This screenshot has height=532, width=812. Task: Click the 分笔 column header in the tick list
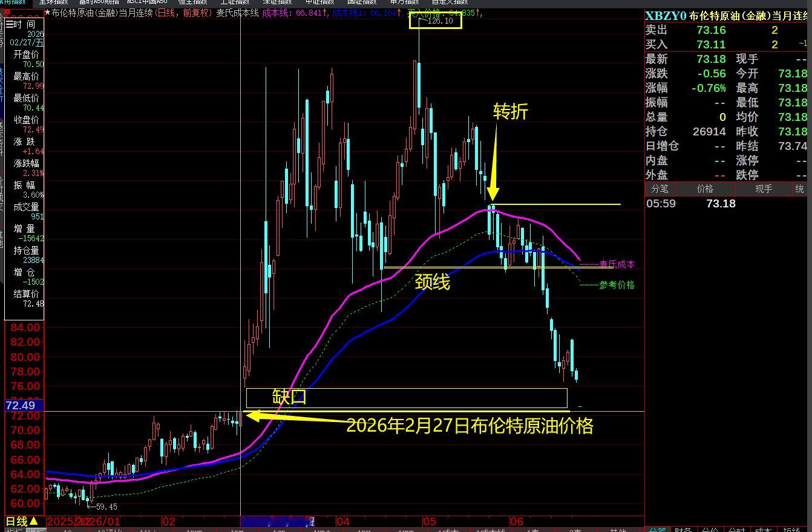tap(660, 189)
